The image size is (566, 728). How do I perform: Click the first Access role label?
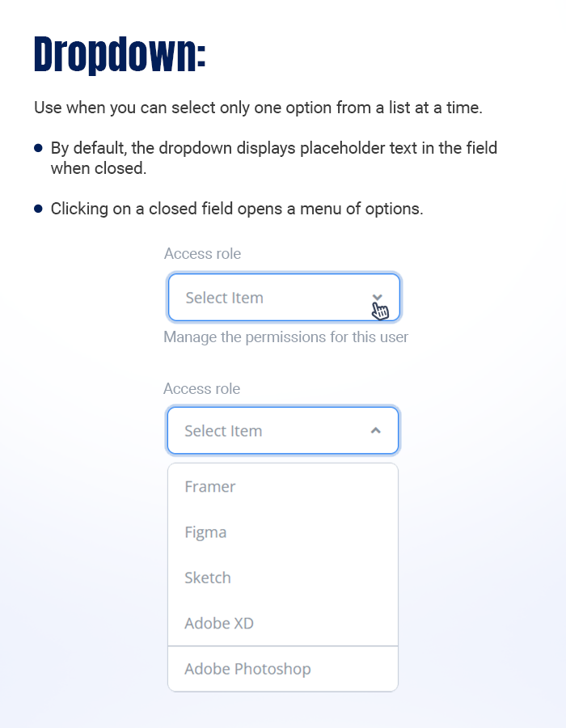pos(202,253)
